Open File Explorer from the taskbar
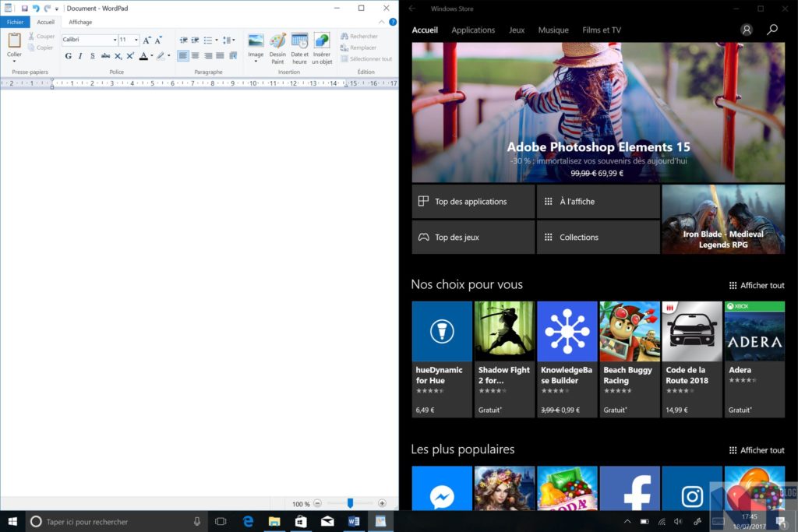This screenshot has height=532, width=798. pyautogui.click(x=274, y=521)
